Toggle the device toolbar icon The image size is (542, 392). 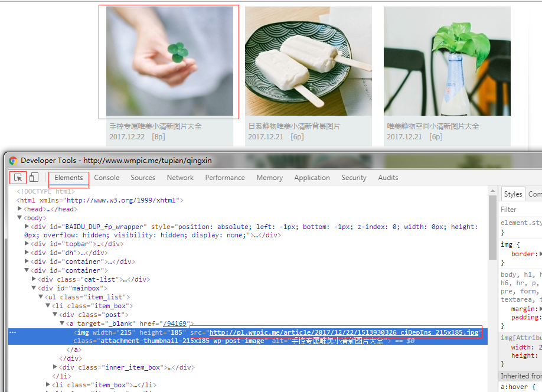click(x=34, y=177)
